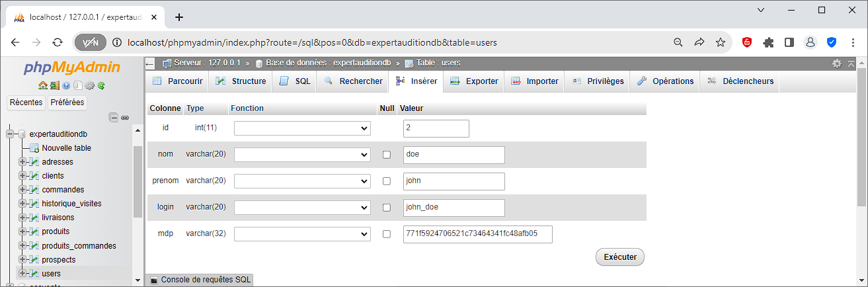Bookmark page with the star icon
The image size is (868, 287).
click(x=721, y=42)
